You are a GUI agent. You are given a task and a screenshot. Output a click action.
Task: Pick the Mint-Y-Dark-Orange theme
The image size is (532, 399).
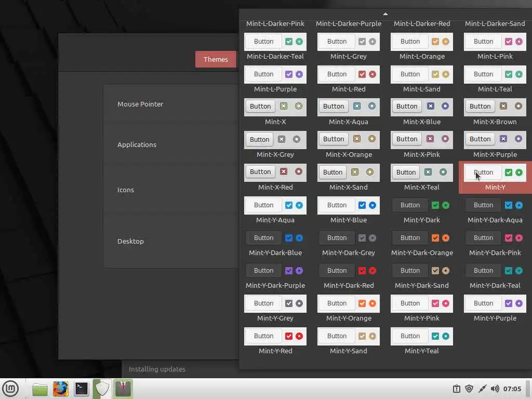(422, 243)
